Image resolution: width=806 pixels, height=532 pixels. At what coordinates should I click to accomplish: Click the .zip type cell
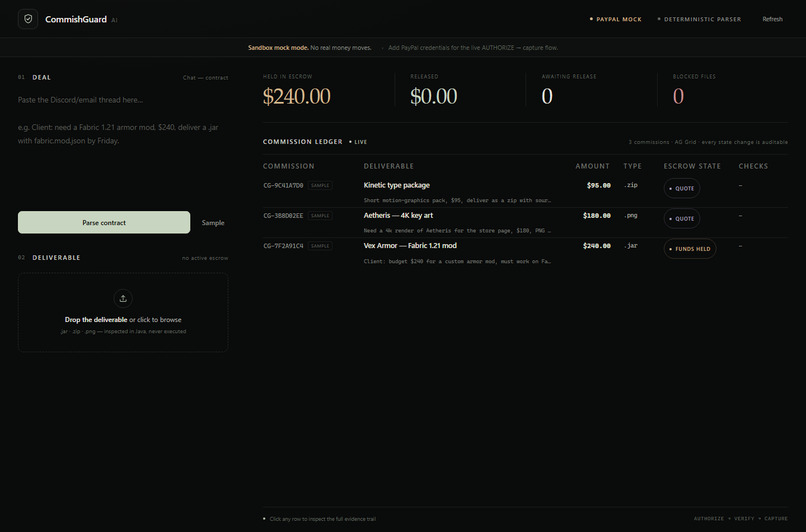(631, 185)
